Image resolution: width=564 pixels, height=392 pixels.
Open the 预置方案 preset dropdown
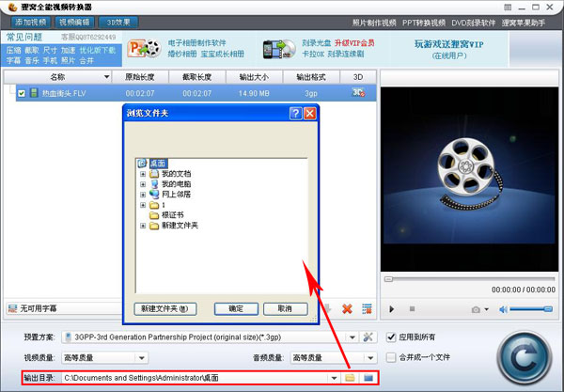(352, 337)
